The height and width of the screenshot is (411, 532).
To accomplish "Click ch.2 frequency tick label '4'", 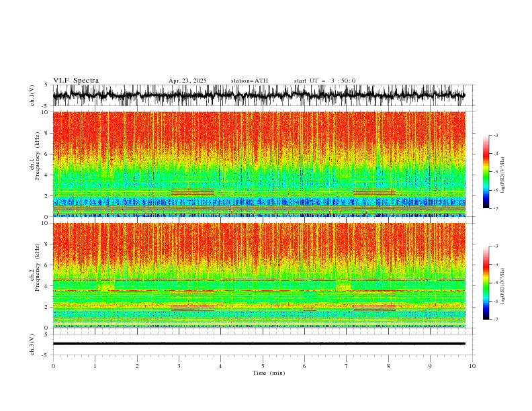I will (x=47, y=286).
